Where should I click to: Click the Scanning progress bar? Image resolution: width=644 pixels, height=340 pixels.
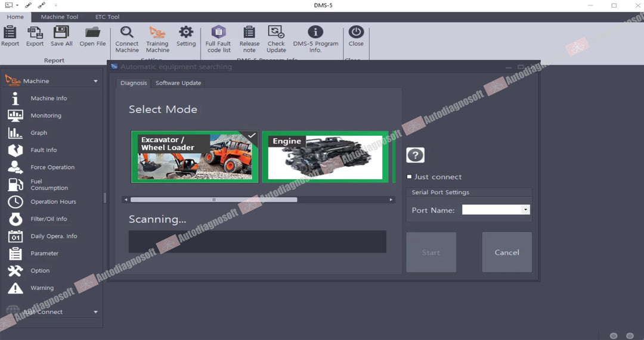point(258,242)
